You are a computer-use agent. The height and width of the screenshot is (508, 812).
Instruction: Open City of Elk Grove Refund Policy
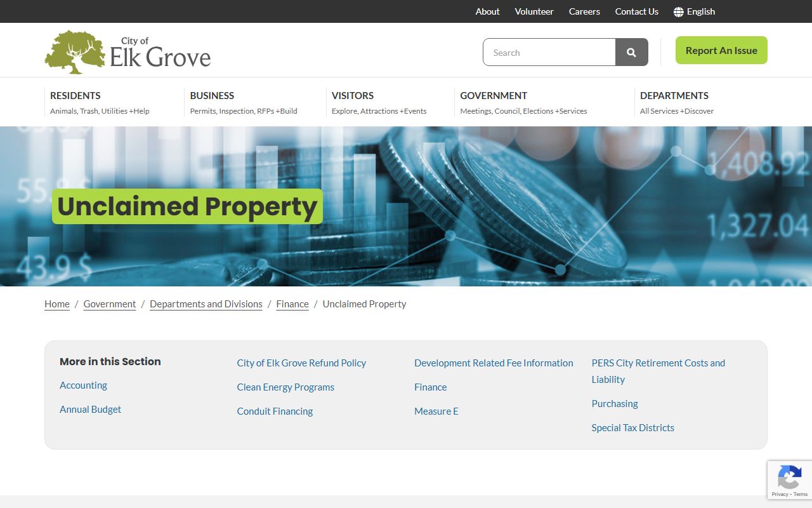(301, 363)
